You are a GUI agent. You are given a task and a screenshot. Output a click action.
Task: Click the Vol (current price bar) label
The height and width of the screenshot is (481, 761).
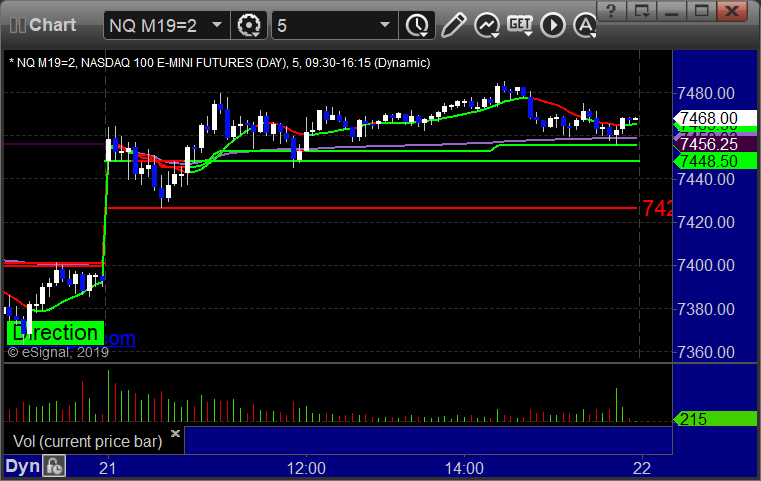click(88, 441)
